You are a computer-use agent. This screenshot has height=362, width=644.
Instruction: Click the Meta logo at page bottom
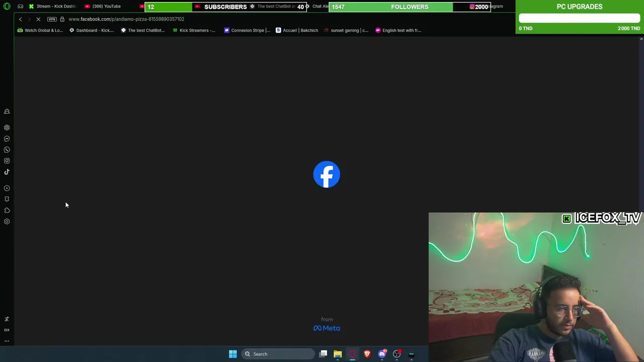[327, 328]
